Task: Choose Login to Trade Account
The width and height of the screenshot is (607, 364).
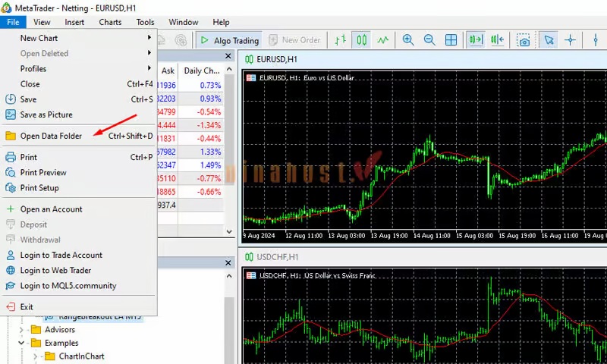Action: pos(79,255)
